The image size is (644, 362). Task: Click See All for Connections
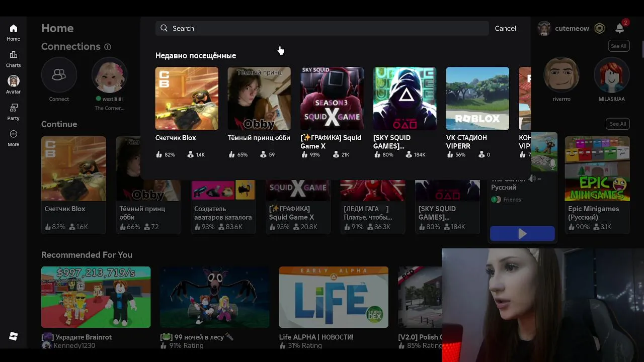(618, 46)
